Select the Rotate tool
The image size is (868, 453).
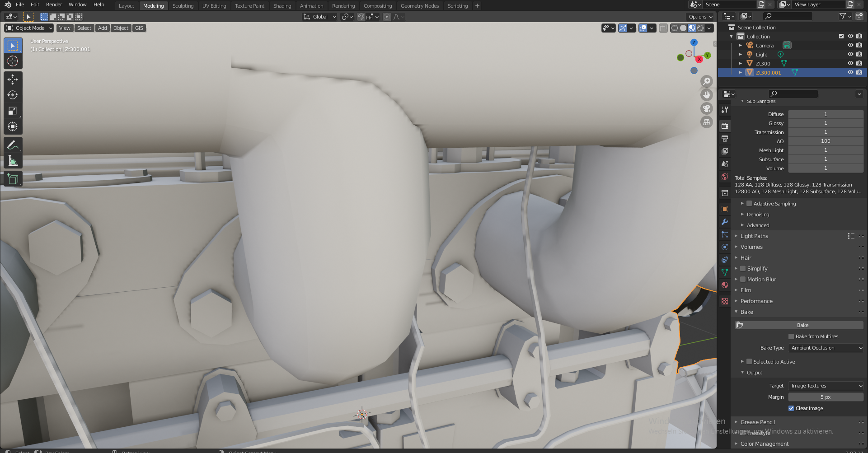tap(13, 95)
